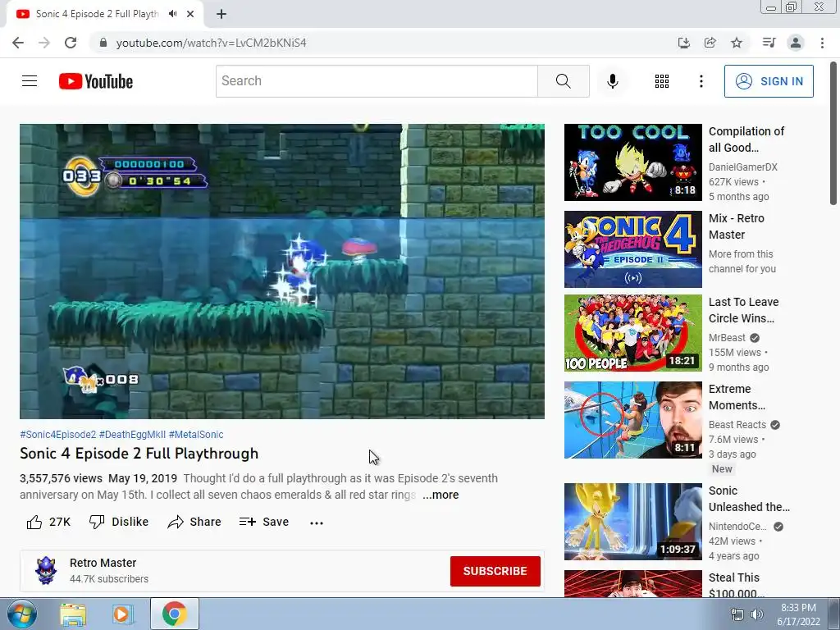
Task: Open Sonic Unleashed 1:09:37 thumbnail
Action: 632,522
